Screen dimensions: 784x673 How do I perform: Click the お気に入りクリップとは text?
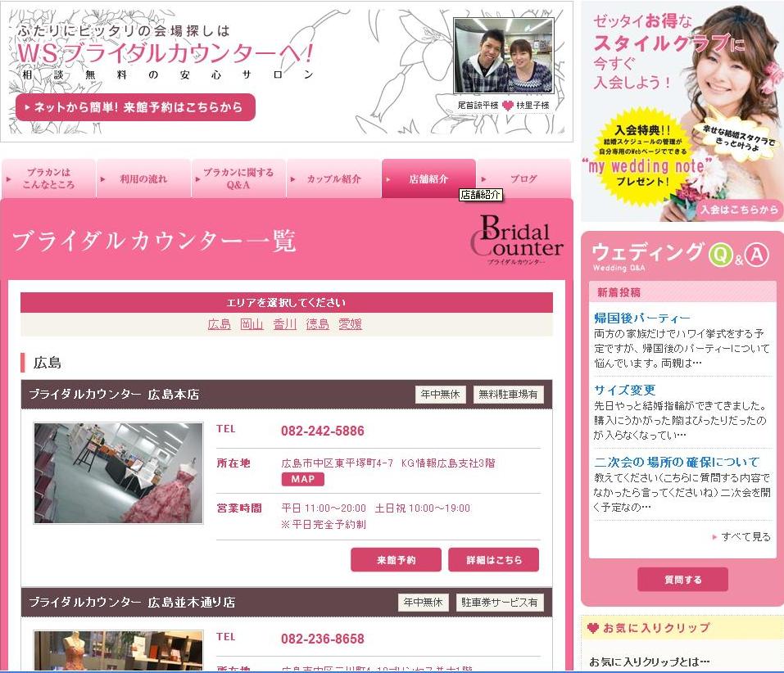coord(649,662)
